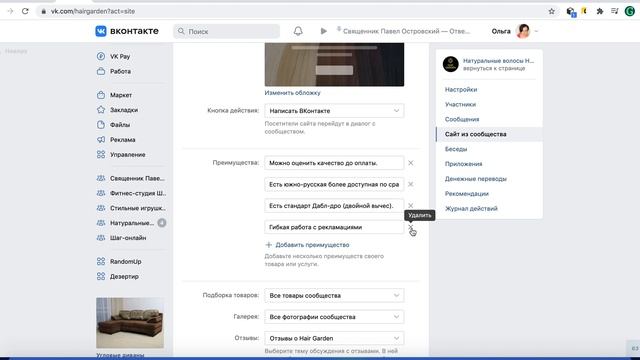Image resolution: width=640 pixels, height=360 pixels.
Task: Go to Сообщения in right menu
Action: tap(462, 119)
